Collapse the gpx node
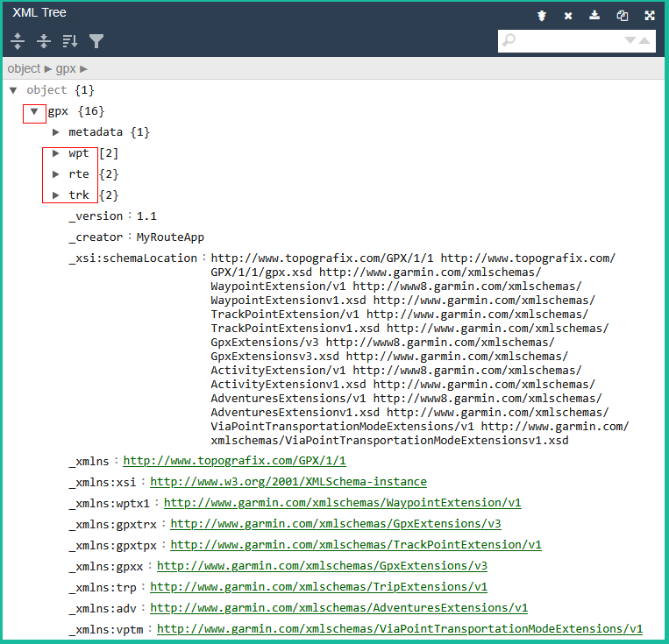 pos(34,111)
